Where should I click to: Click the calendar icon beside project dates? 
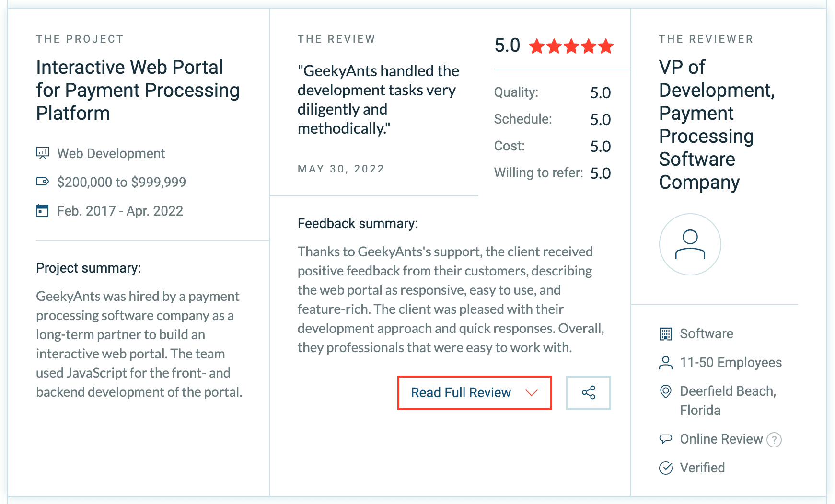click(x=43, y=211)
